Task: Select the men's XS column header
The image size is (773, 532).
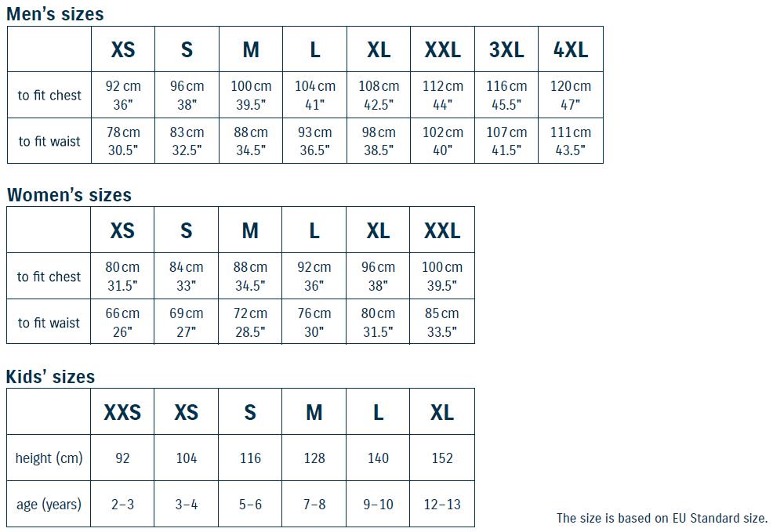Action: [x=123, y=49]
